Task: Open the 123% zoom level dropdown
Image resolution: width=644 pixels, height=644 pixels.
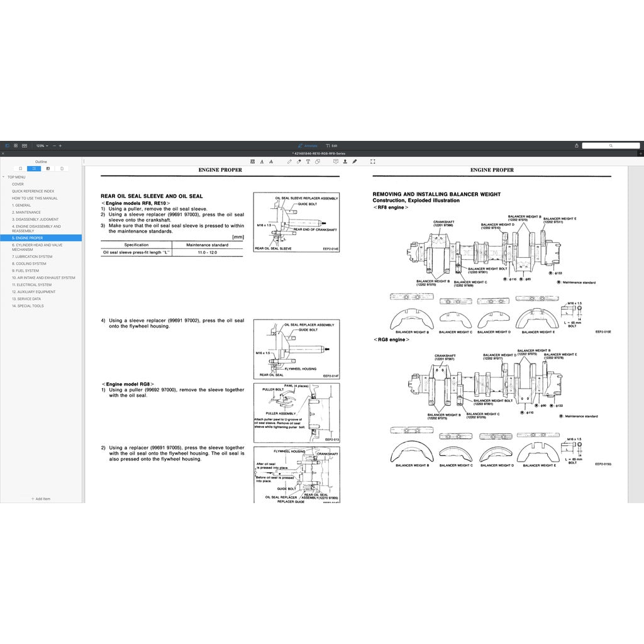Action: tap(42, 145)
